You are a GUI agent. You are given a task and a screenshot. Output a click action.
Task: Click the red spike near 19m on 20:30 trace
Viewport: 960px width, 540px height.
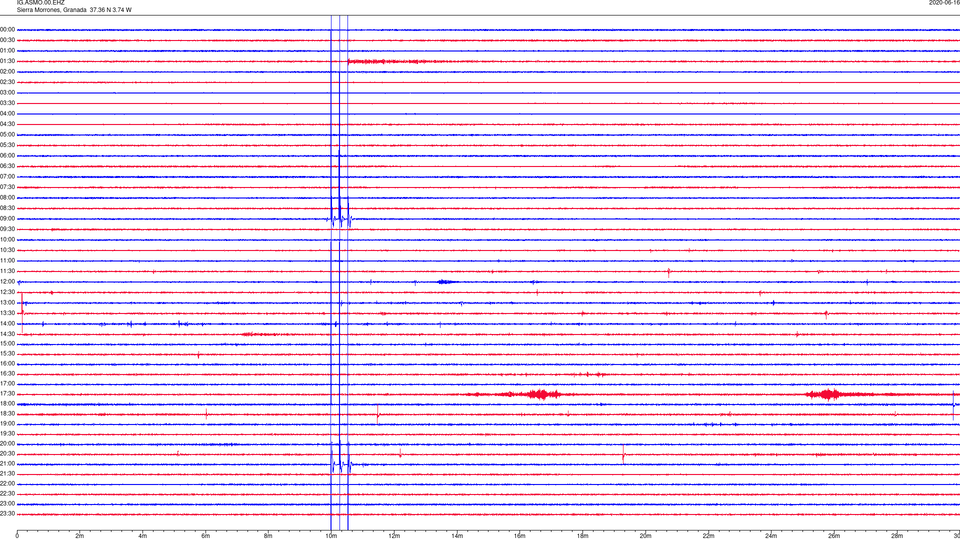(x=623, y=454)
